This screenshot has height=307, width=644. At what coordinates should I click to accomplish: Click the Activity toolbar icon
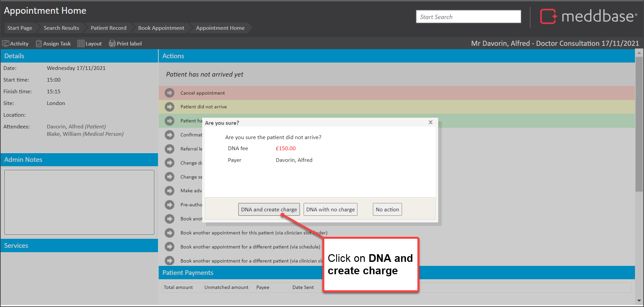click(6, 44)
